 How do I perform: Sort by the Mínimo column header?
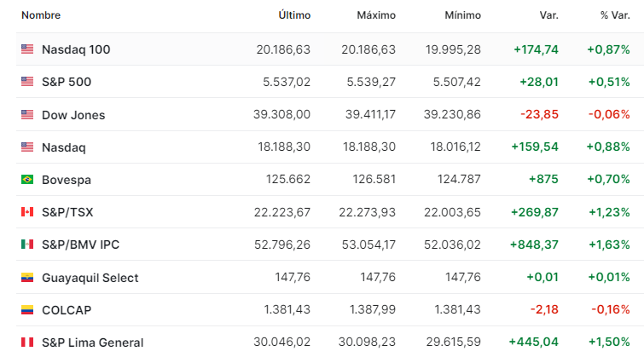click(x=463, y=15)
